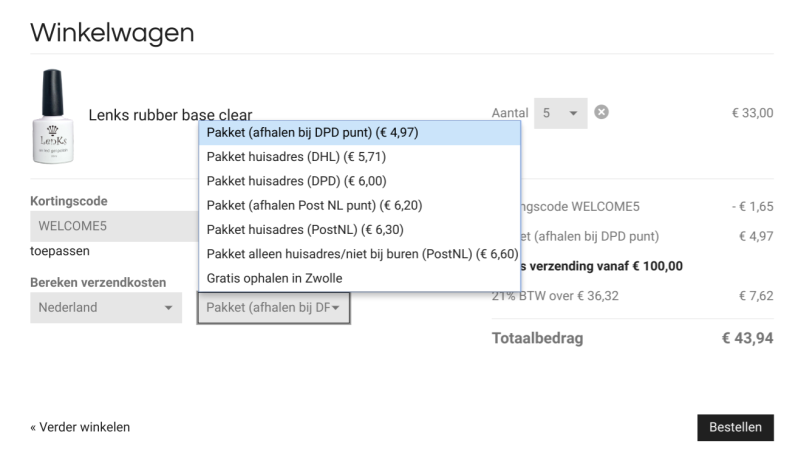798x460 pixels.
Task: Click the quantity dropdown arrow
Action: 573,112
